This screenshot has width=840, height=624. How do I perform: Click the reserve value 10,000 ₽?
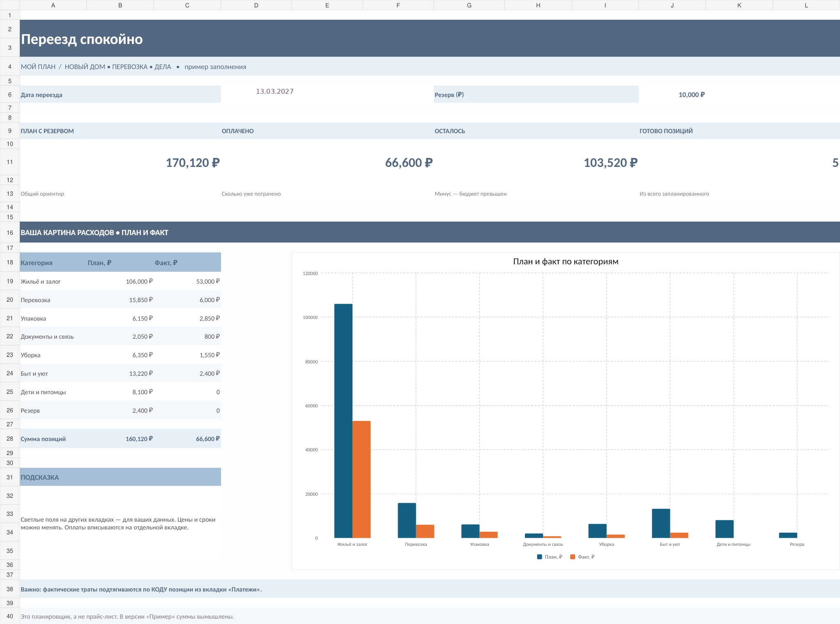point(691,95)
